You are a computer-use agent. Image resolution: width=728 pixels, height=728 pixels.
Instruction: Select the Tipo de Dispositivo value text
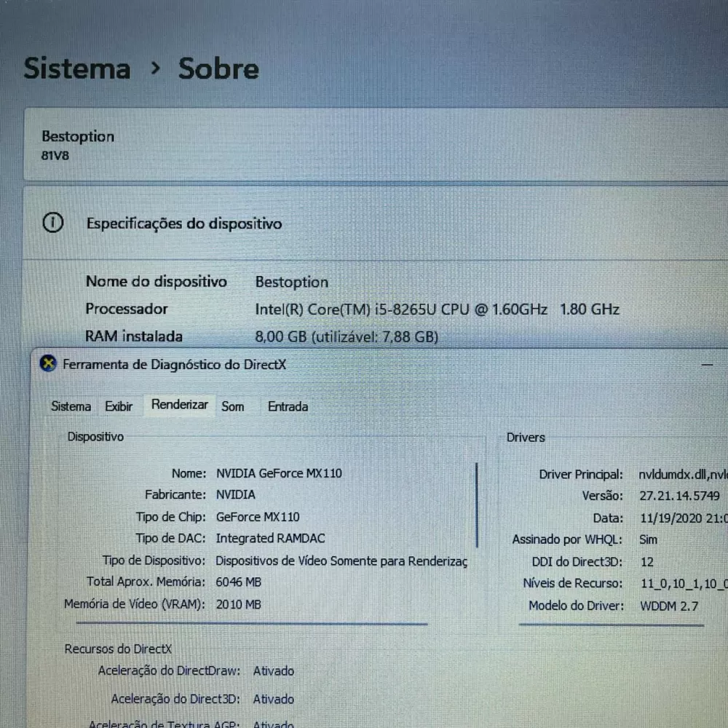click(341, 561)
